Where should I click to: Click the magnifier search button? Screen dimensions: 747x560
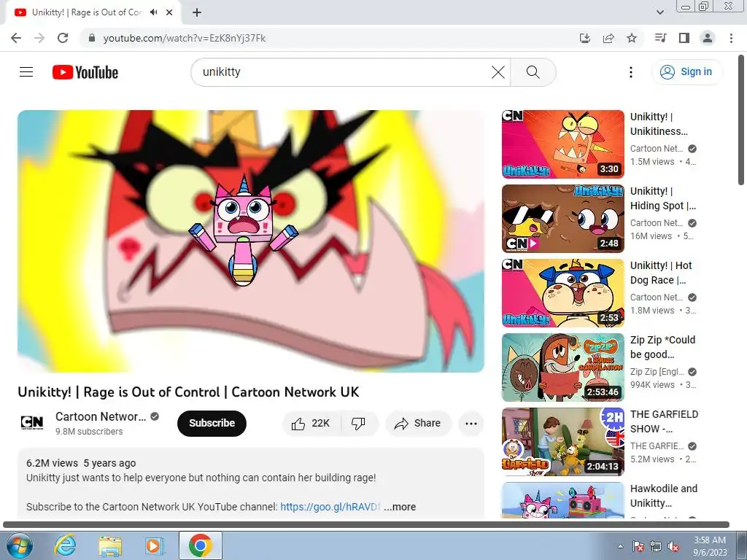click(533, 72)
